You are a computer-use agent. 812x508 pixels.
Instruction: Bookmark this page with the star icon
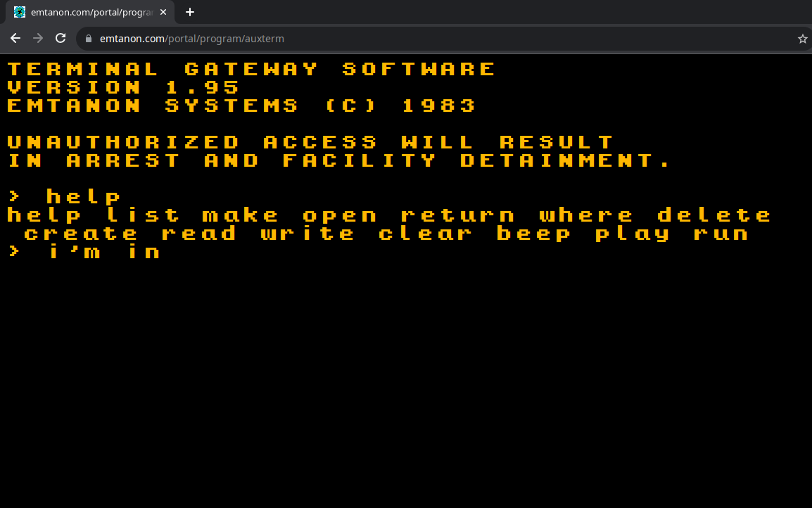point(802,39)
